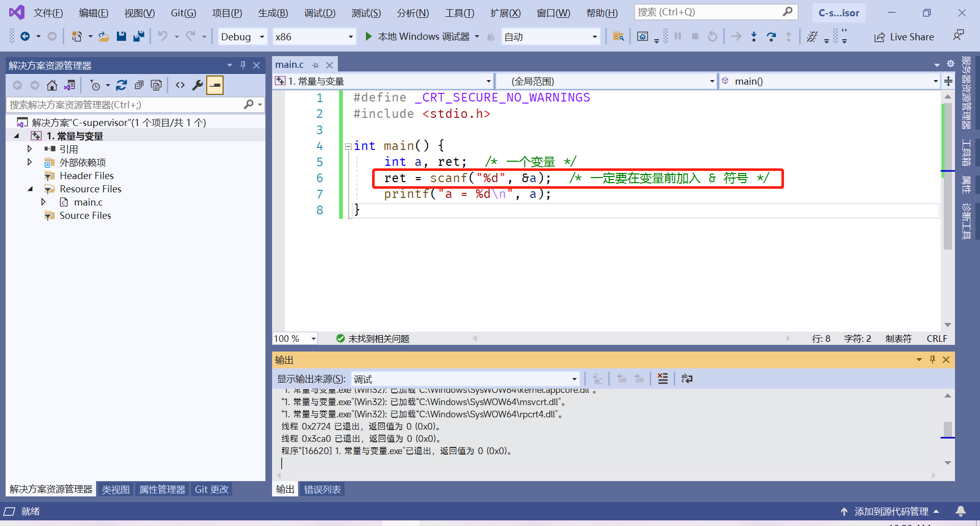
Task: Click the new project icon in toolbar
Action: point(77,36)
